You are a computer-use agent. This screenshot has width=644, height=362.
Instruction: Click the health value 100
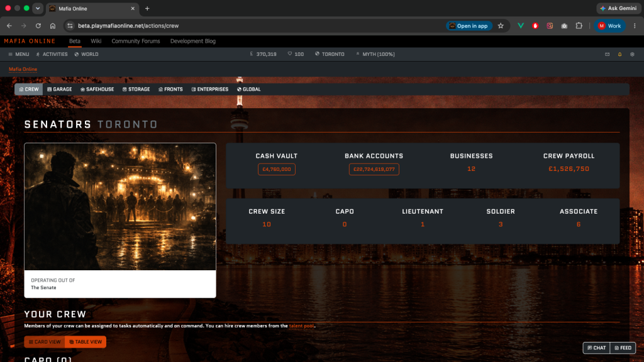296,54
